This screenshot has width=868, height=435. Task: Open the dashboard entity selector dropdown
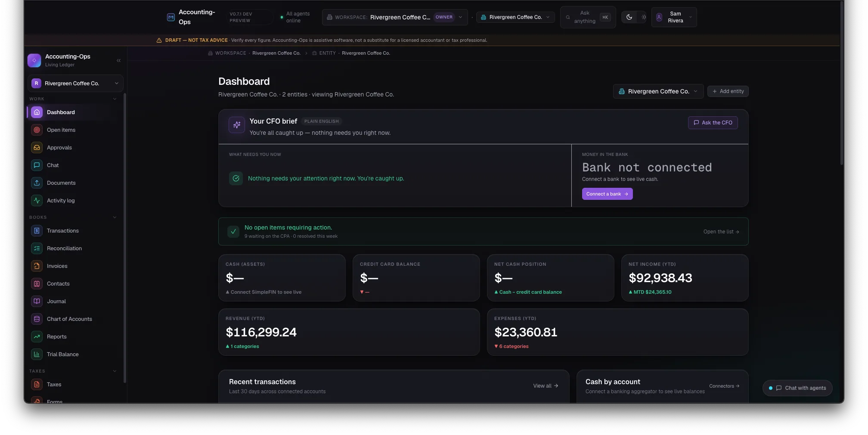[658, 91]
